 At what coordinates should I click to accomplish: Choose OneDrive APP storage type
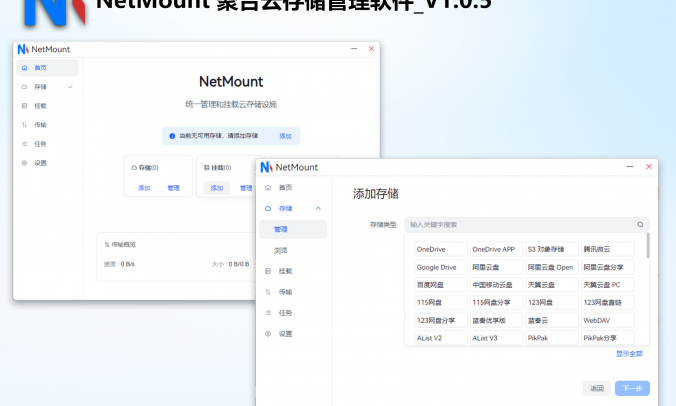pos(496,249)
